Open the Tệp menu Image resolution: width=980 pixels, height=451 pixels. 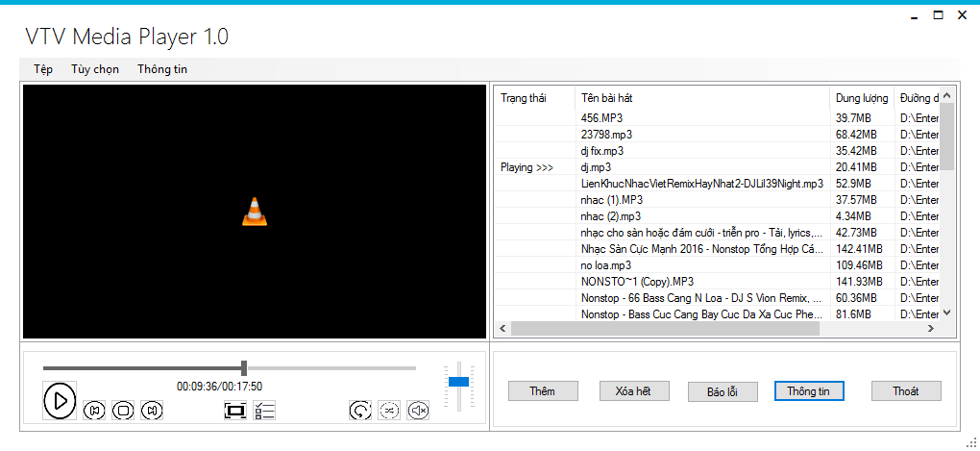pos(43,69)
